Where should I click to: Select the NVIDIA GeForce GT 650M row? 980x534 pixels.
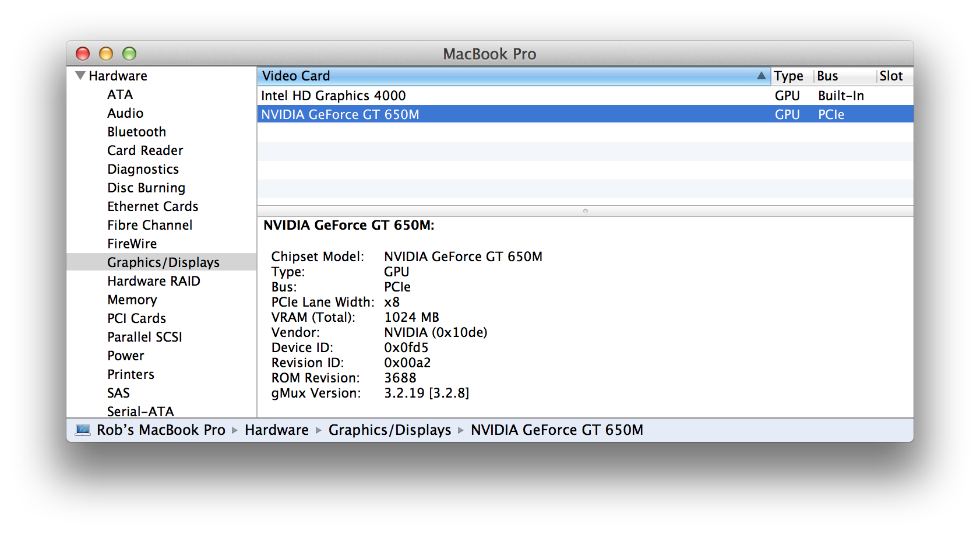340,114
